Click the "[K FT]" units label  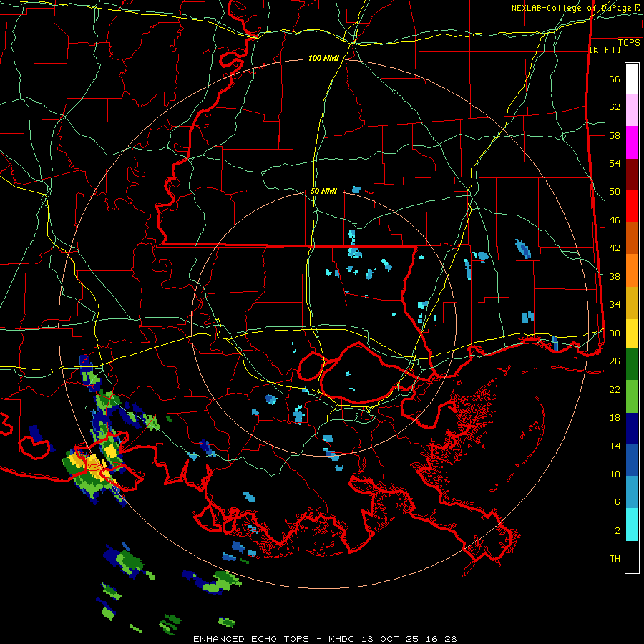click(605, 50)
